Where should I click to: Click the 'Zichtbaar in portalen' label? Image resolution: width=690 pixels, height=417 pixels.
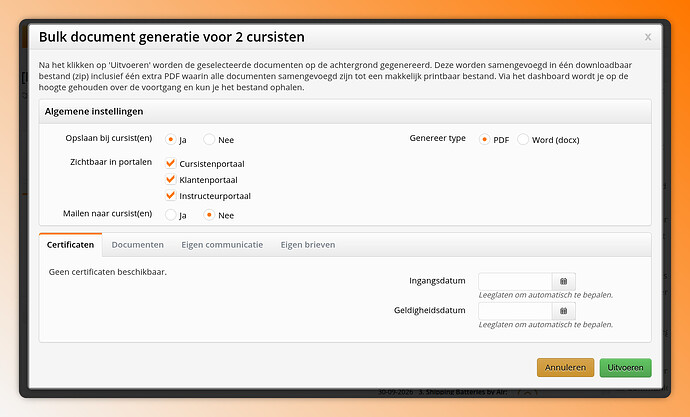click(111, 162)
